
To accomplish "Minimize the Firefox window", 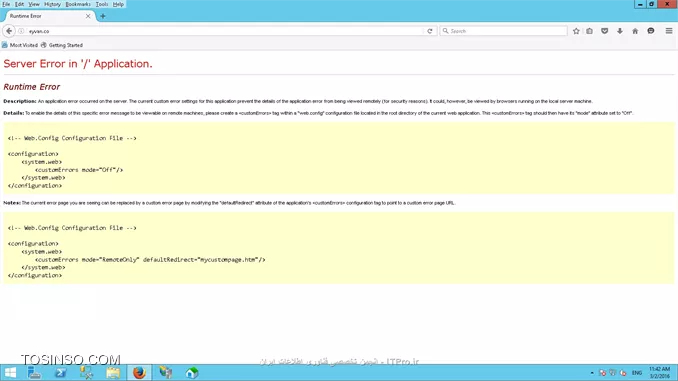I will (640, 4).
